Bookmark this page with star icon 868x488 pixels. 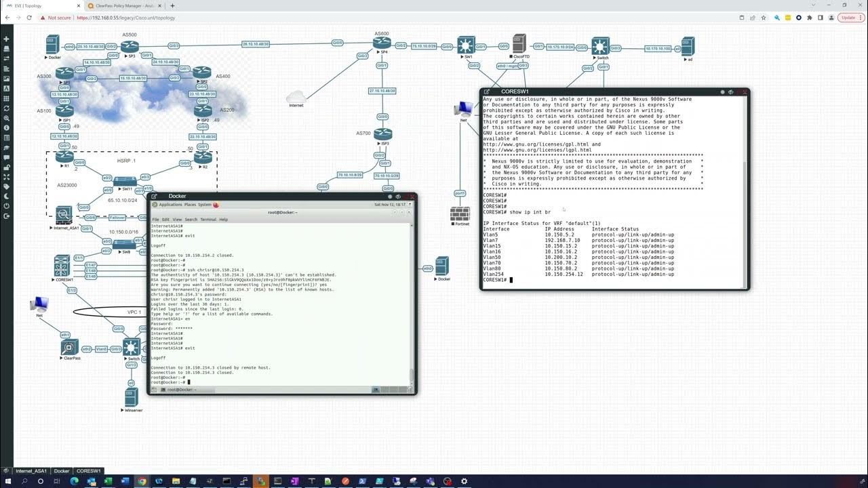coord(764,18)
